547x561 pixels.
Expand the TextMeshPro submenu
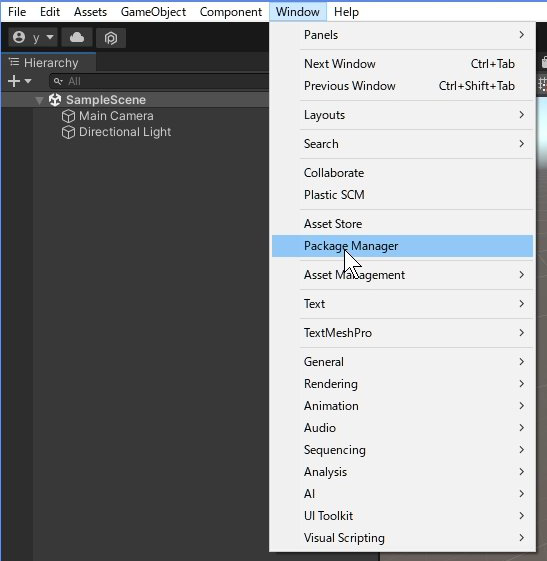(x=402, y=333)
